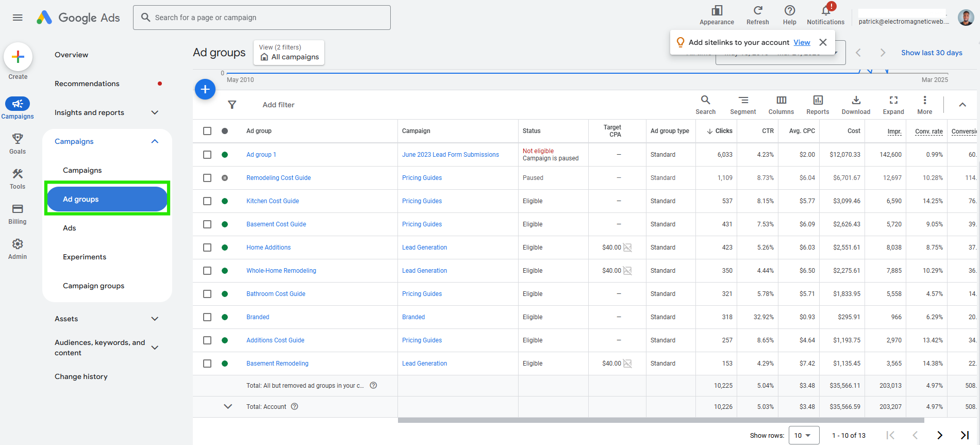Open the Campaigns sub-item
Screen dimensions: 980x445
pyautogui.click(x=82, y=170)
